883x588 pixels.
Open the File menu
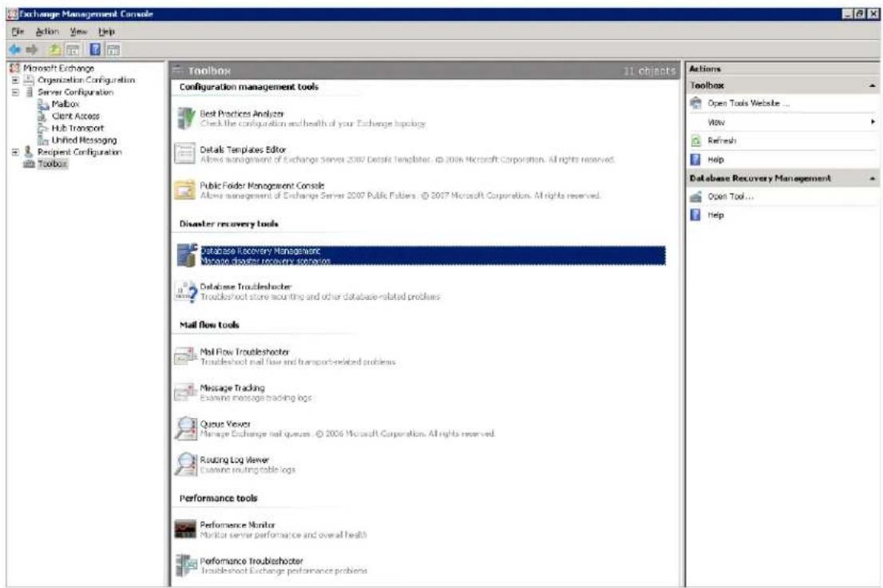point(18,31)
